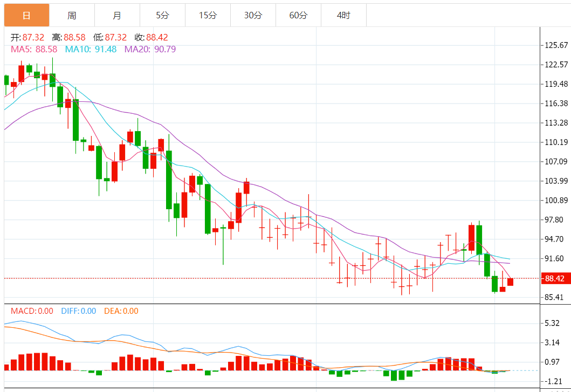Click the 103.99 price axis label

556,181
